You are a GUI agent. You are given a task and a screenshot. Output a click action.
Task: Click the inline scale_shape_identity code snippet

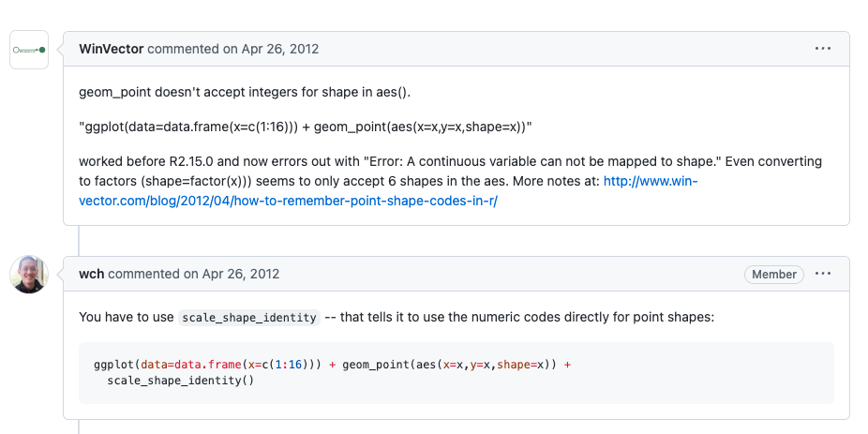click(x=249, y=318)
